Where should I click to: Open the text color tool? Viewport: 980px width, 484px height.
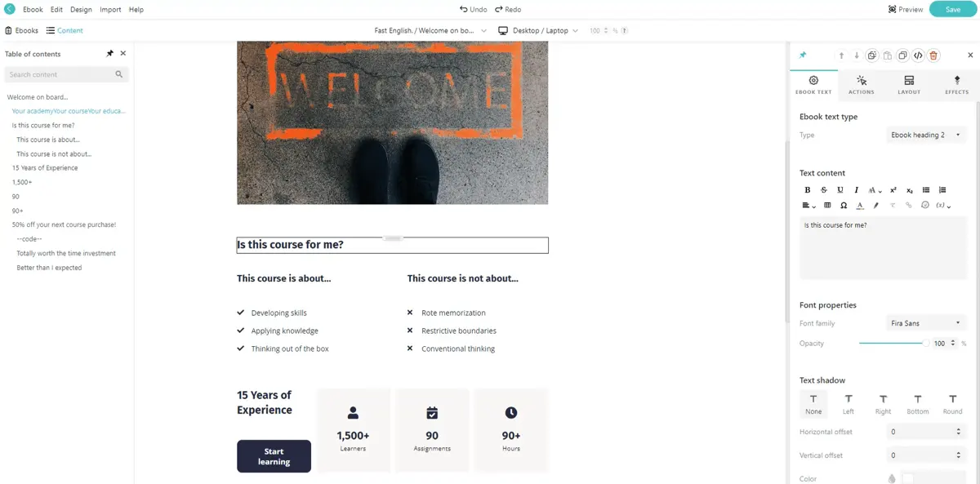860,206
